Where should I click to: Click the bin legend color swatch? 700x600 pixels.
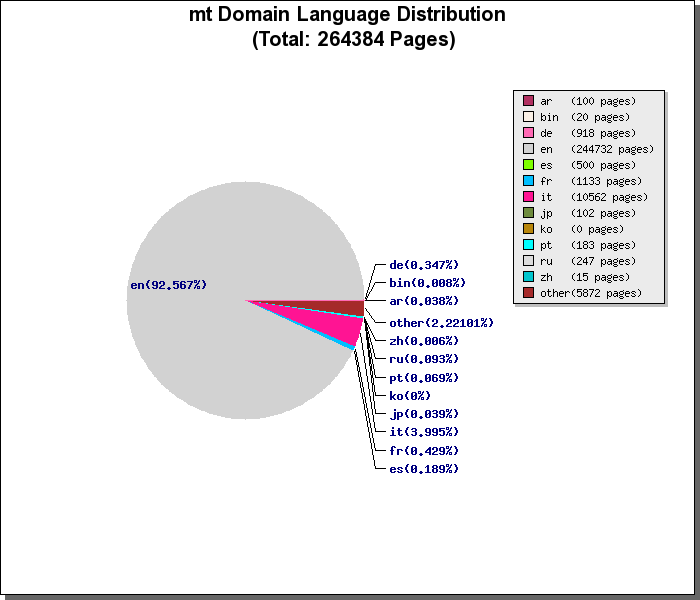[x=528, y=117]
